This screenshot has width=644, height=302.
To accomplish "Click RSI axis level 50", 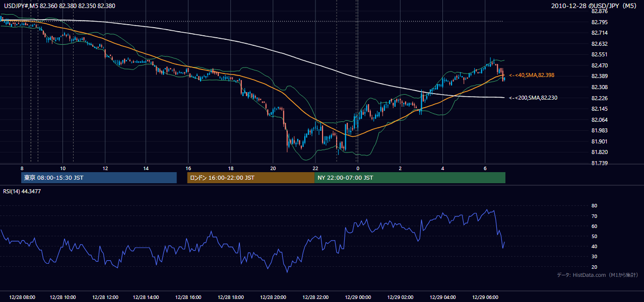I will coord(594,236).
